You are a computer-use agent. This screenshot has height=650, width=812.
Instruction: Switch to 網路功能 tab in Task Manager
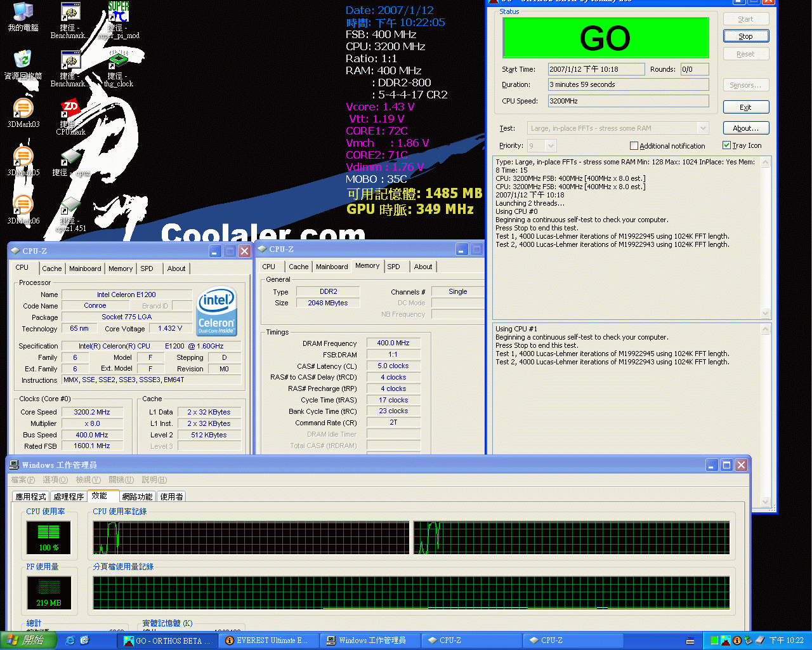pos(137,496)
